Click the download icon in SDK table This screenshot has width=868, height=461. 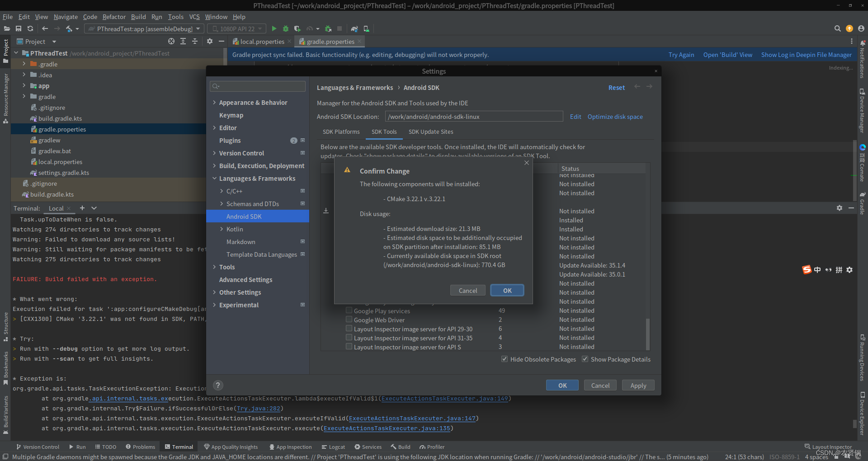point(326,211)
